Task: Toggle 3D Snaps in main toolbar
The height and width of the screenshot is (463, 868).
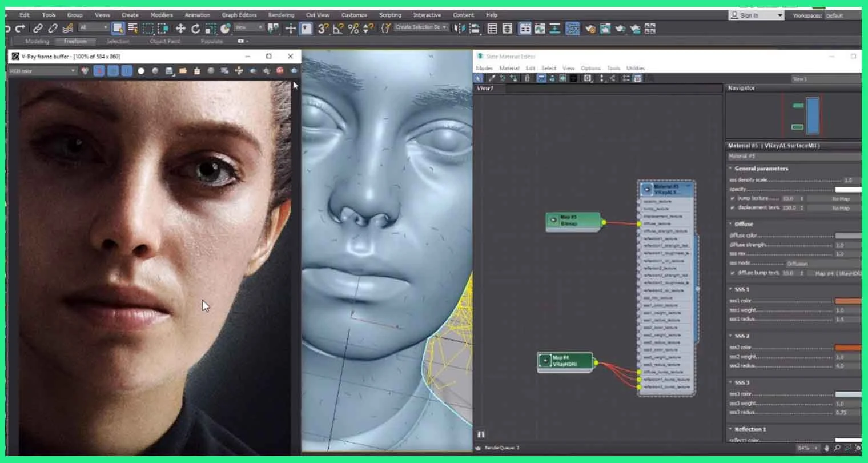Action: (323, 28)
